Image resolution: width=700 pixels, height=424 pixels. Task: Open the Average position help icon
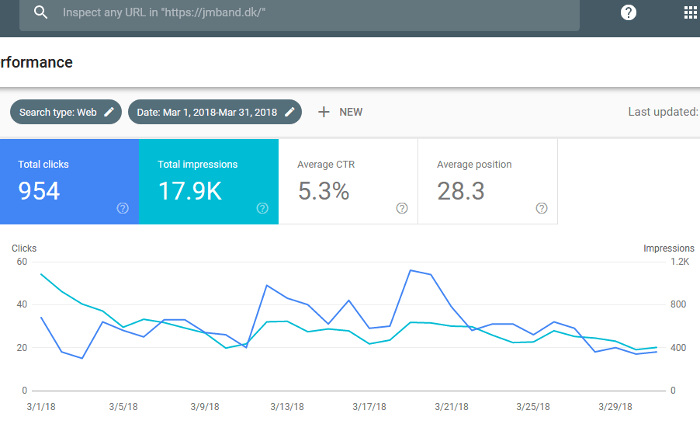[x=541, y=208]
